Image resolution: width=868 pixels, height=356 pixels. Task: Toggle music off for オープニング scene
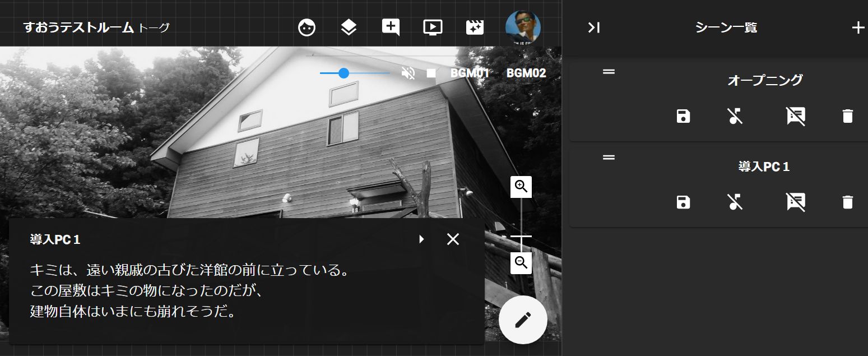pos(735,116)
